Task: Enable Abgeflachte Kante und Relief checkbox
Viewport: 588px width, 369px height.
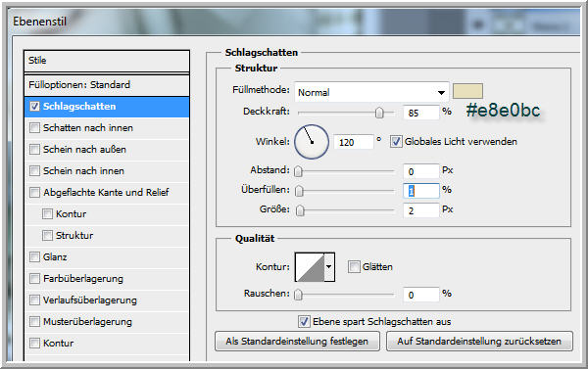Action: point(34,192)
